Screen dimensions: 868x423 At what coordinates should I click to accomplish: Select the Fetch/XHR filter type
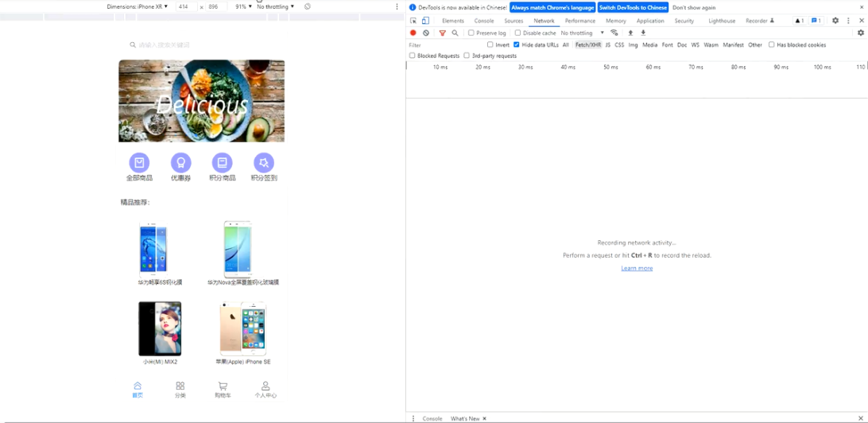pos(588,45)
